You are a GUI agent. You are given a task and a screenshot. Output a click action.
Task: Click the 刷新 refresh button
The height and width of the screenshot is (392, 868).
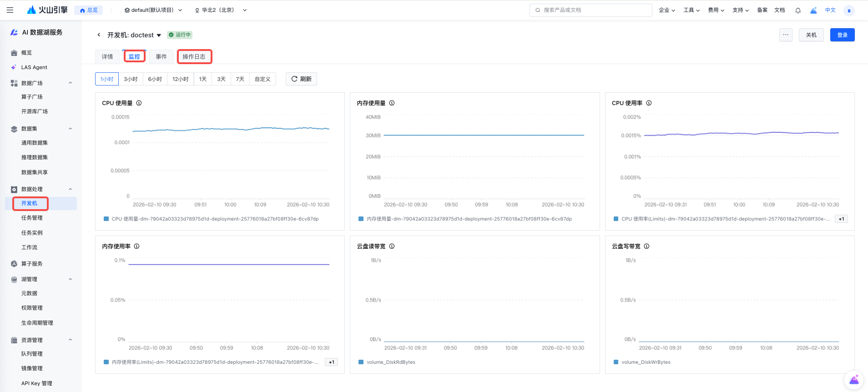(301, 79)
